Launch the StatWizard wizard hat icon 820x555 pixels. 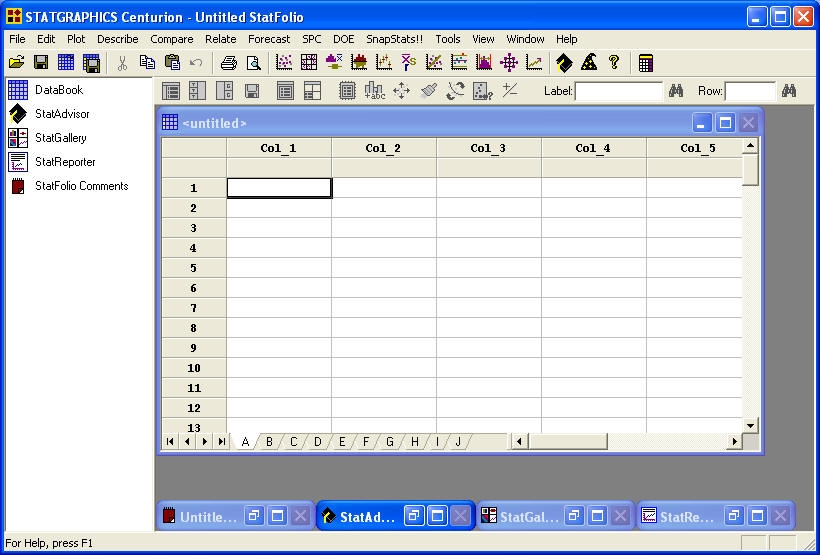click(589, 63)
